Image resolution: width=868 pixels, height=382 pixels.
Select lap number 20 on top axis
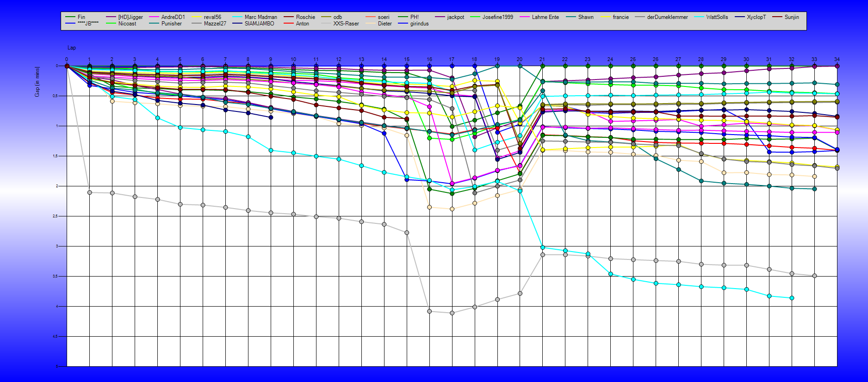point(520,59)
